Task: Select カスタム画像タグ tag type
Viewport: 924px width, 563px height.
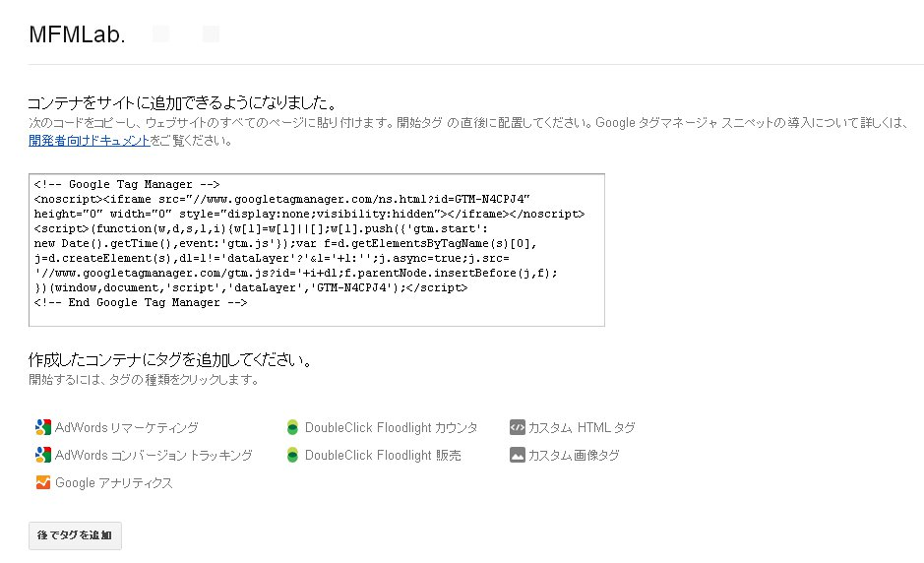Action: coord(574,455)
